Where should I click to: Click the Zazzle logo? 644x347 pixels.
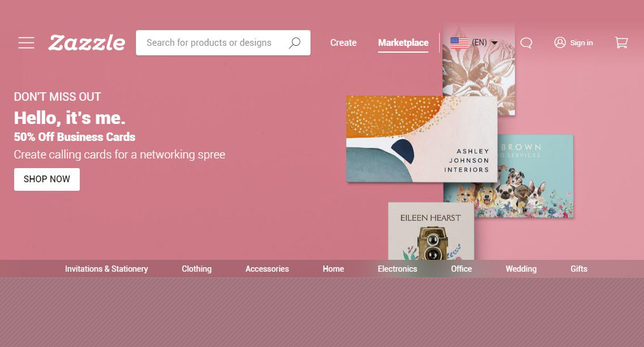tap(87, 42)
